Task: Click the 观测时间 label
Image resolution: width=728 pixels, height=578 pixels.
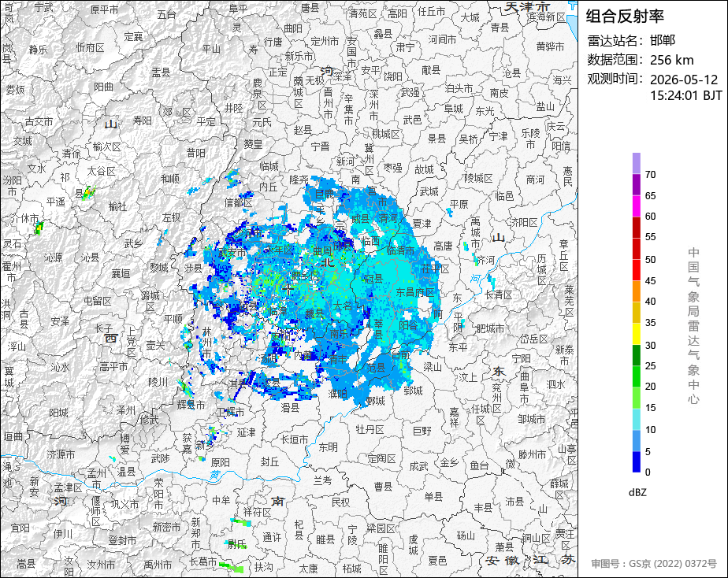Action: coord(615,79)
